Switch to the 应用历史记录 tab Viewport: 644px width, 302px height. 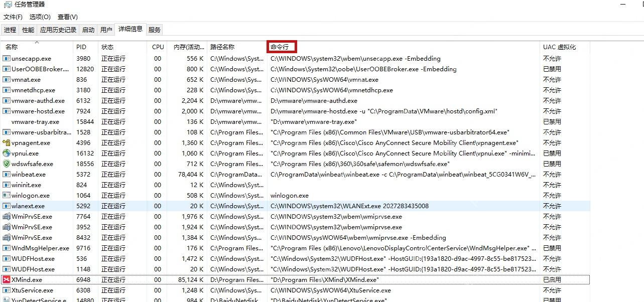point(58,30)
